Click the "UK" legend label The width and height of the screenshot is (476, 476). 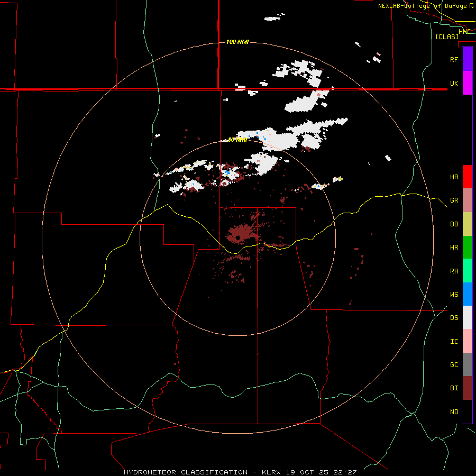454,83
